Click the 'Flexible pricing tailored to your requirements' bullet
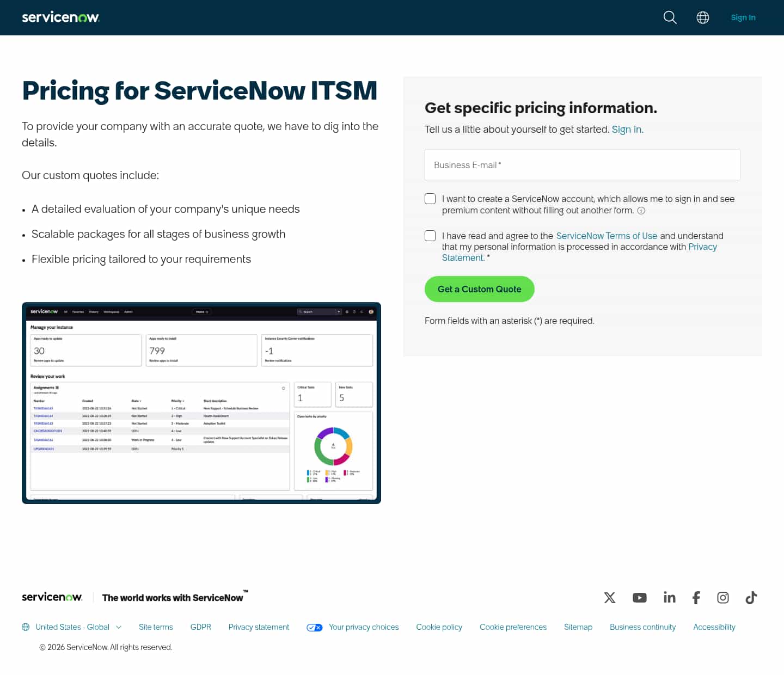Viewport: 784px width, 675px height. (142, 259)
